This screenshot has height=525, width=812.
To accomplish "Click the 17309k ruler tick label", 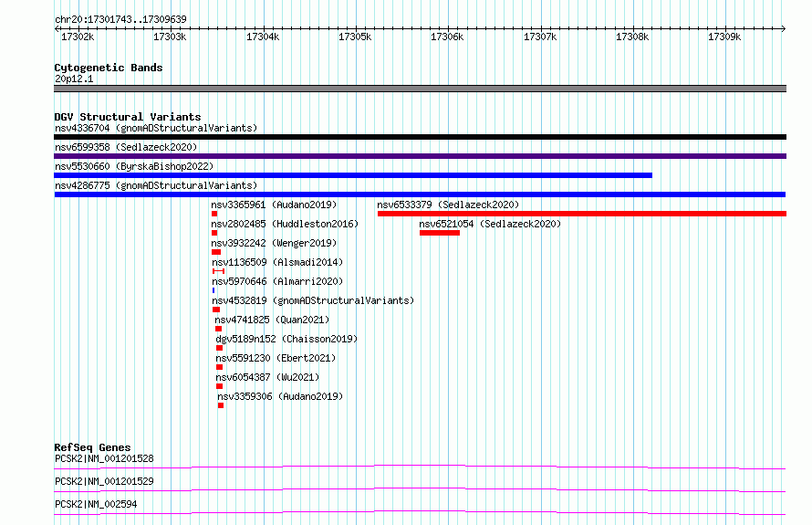I will [x=724, y=37].
